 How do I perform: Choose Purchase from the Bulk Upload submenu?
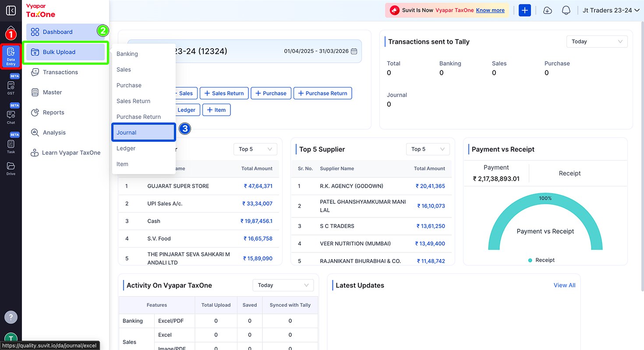pos(144,85)
